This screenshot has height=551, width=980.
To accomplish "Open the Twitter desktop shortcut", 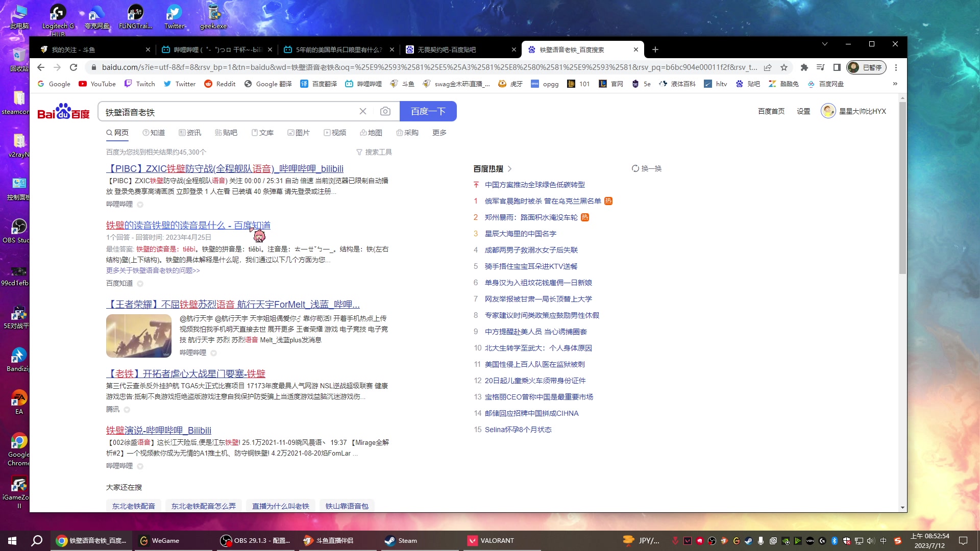I will [174, 16].
